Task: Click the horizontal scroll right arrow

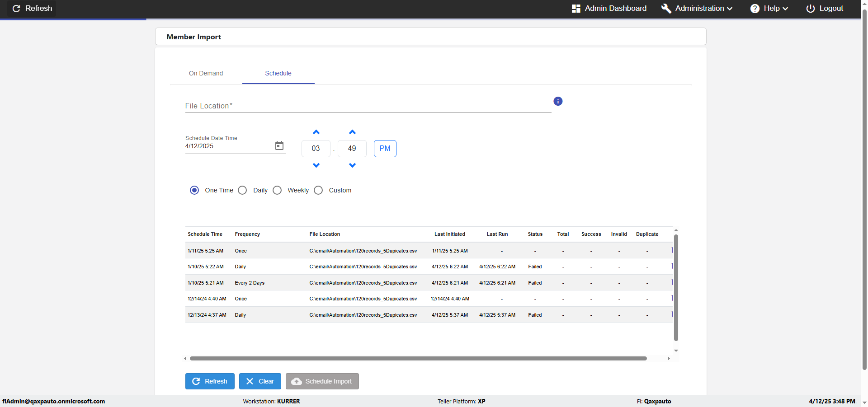Action: coord(669,358)
